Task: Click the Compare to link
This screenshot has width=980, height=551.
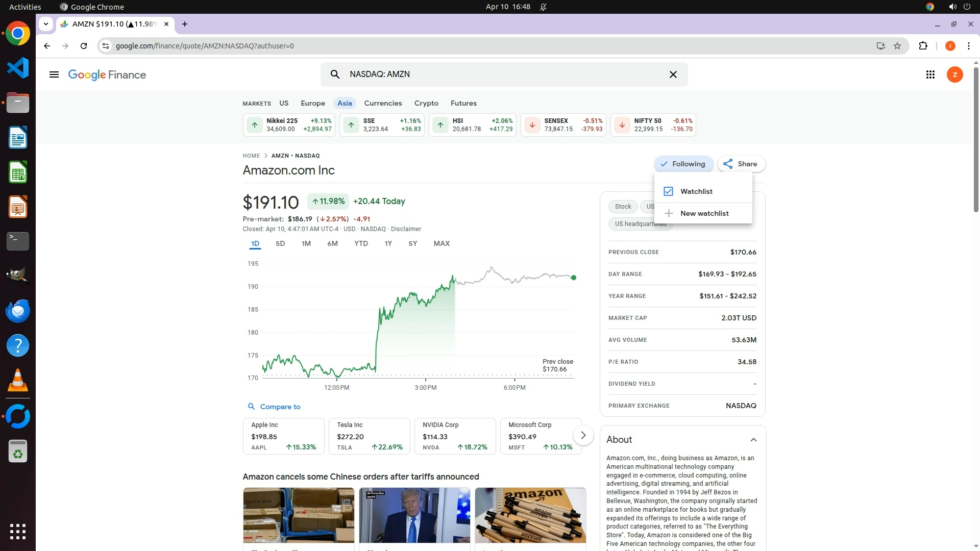Action: click(x=280, y=407)
